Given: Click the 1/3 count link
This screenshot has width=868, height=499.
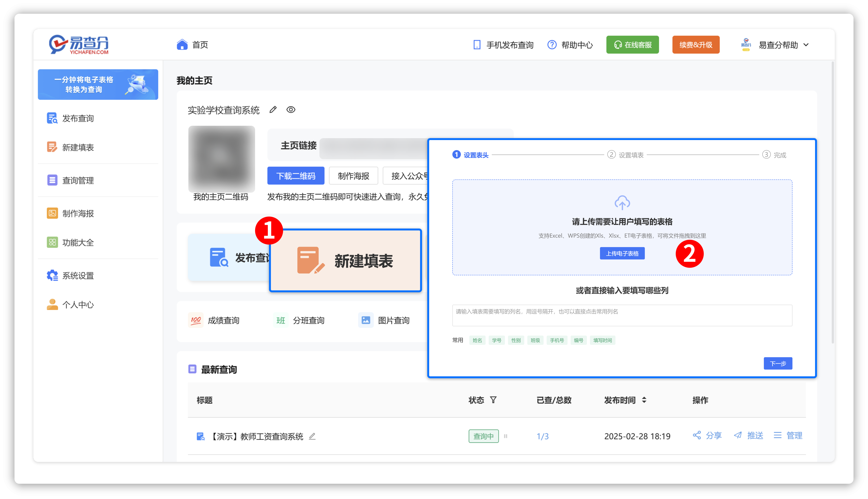Looking at the screenshot, I should 542,436.
